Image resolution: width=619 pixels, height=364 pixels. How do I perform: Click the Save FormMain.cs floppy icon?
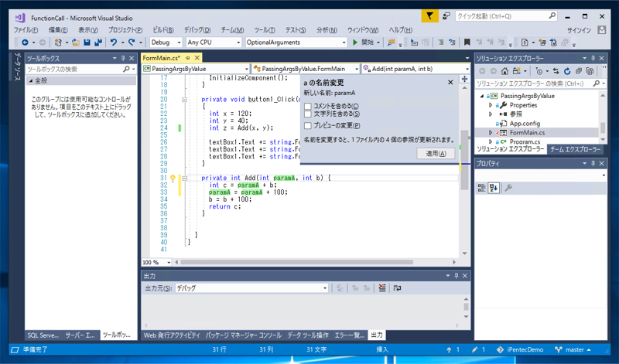click(87, 43)
